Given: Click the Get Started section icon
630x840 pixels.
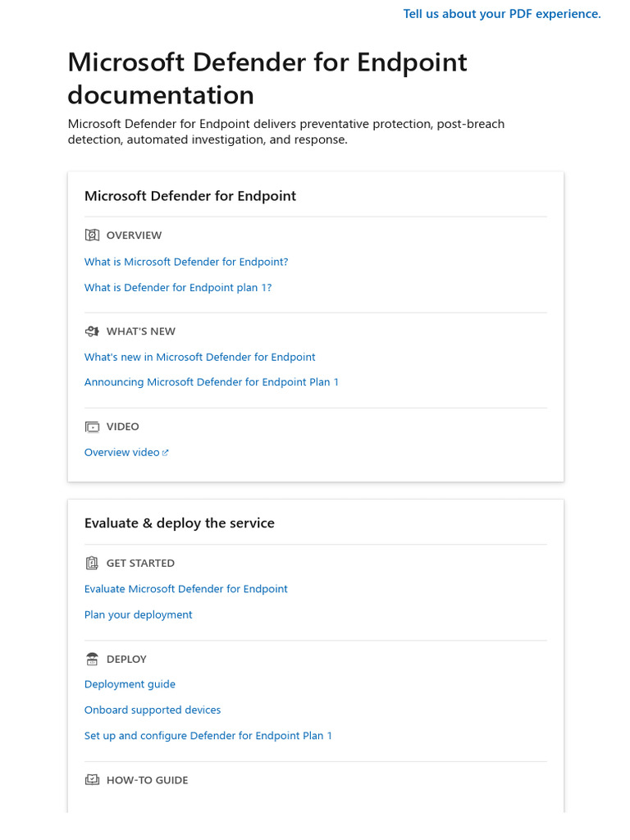Looking at the screenshot, I should click(92, 564).
